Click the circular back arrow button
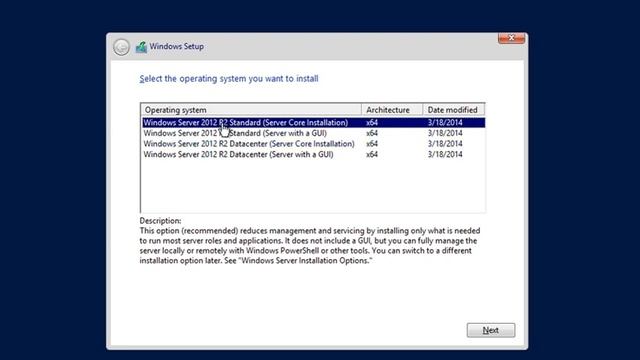The width and height of the screenshot is (640, 360). click(x=121, y=47)
